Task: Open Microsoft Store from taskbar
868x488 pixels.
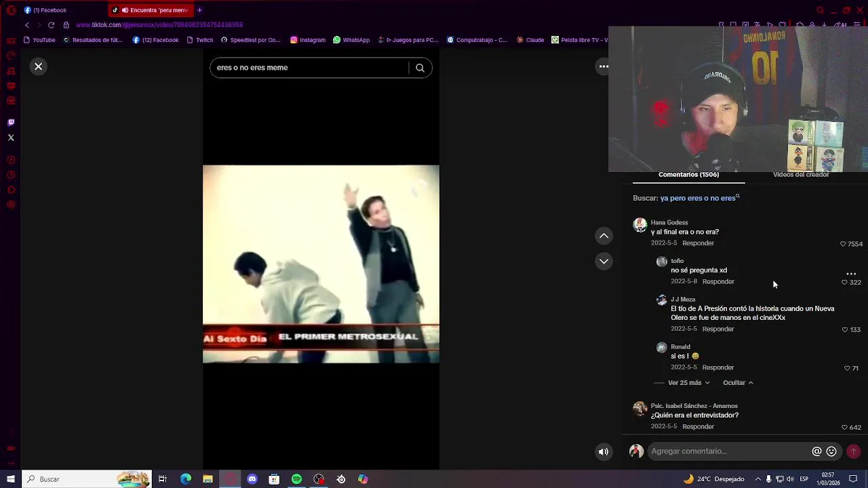Action: (x=274, y=479)
